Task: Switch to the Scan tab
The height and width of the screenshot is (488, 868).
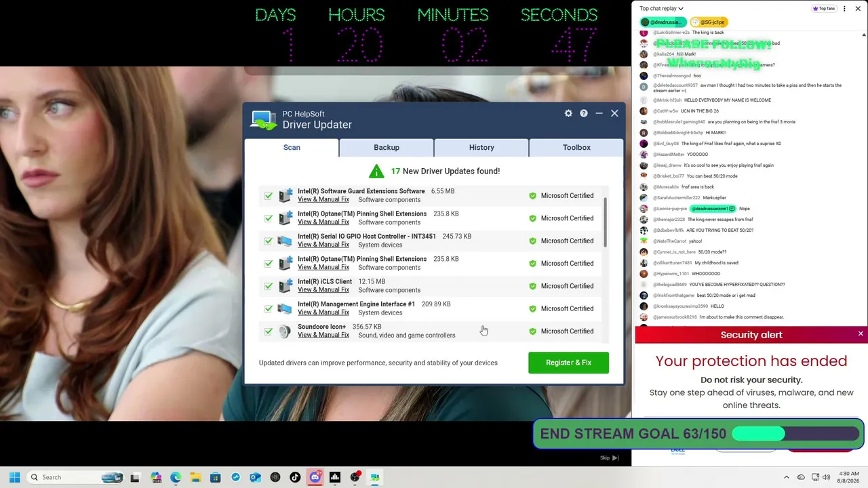Action: click(292, 147)
